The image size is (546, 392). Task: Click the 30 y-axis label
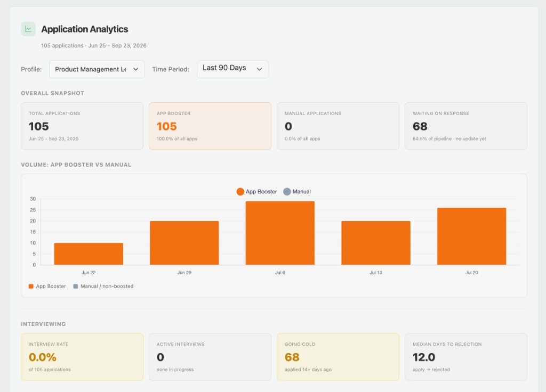pos(33,199)
